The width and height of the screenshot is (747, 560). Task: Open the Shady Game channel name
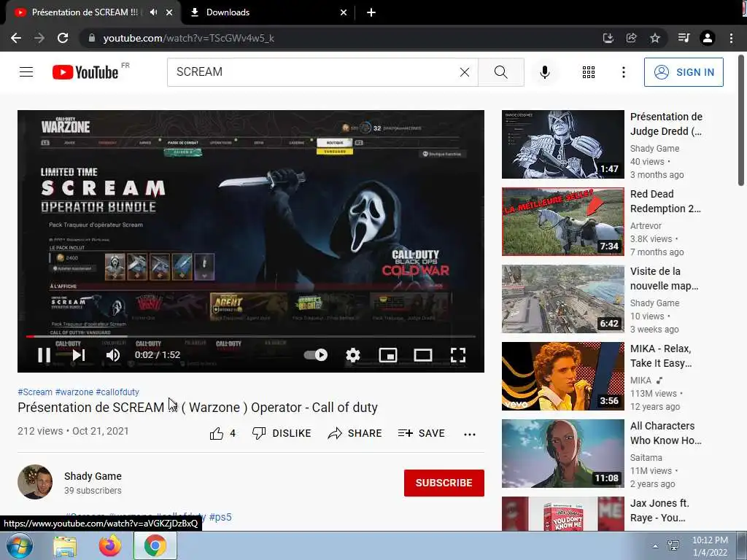[x=93, y=476]
